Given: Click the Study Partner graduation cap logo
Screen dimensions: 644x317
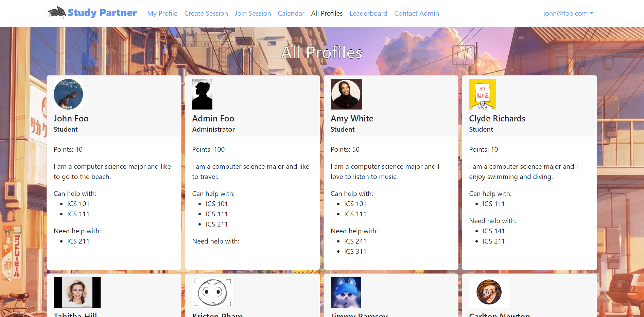Looking at the screenshot, I should [x=57, y=13].
